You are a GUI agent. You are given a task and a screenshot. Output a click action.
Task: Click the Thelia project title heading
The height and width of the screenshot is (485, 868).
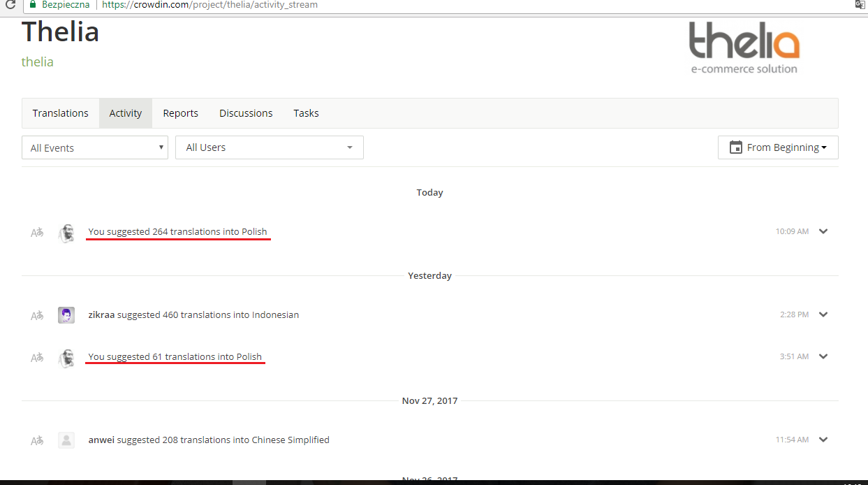(61, 32)
